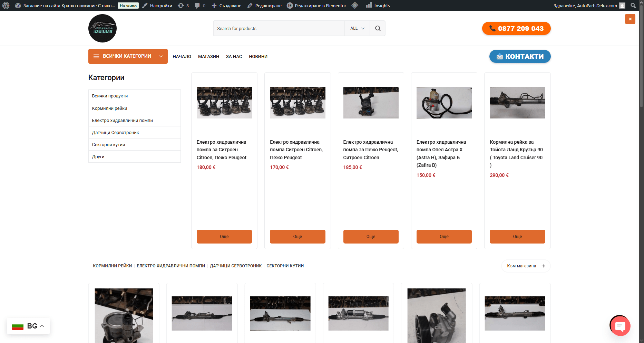Open Insights bar-chart icon

(369, 5)
